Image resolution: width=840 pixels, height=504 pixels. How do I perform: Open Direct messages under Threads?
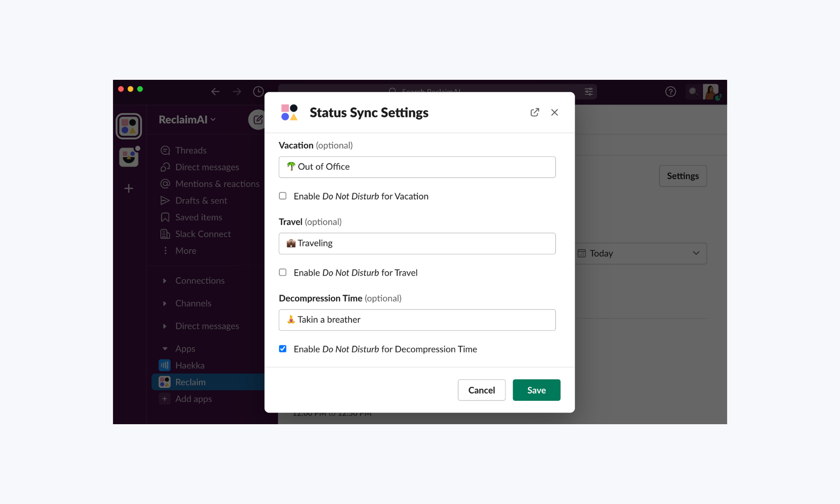pyautogui.click(x=207, y=167)
